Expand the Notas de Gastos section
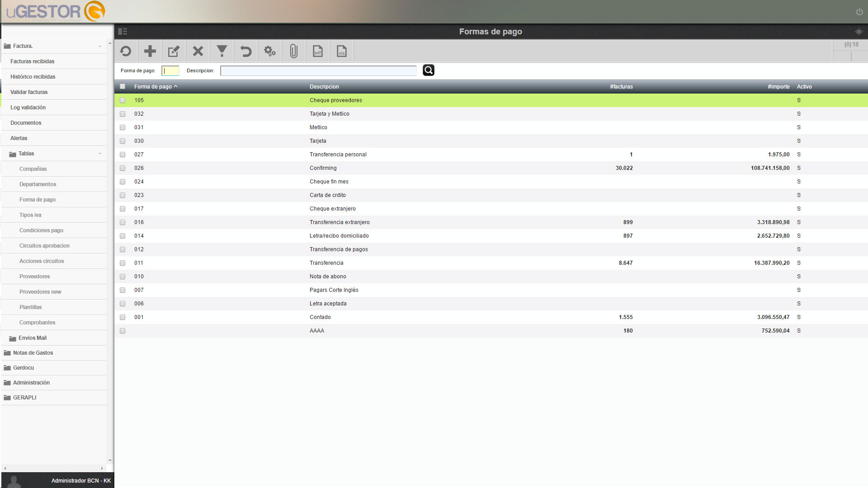This screenshot has width=868, height=488. (x=33, y=353)
